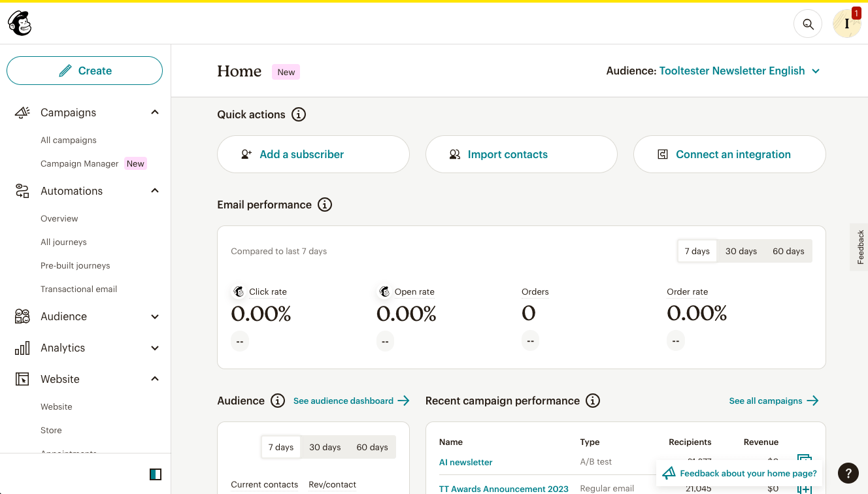Select 7 days in Email performance

pos(697,251)
